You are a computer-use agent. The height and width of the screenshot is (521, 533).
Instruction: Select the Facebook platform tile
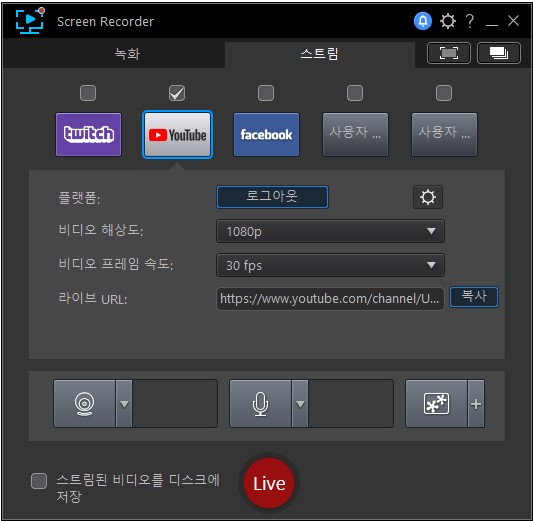coord(266,135)
